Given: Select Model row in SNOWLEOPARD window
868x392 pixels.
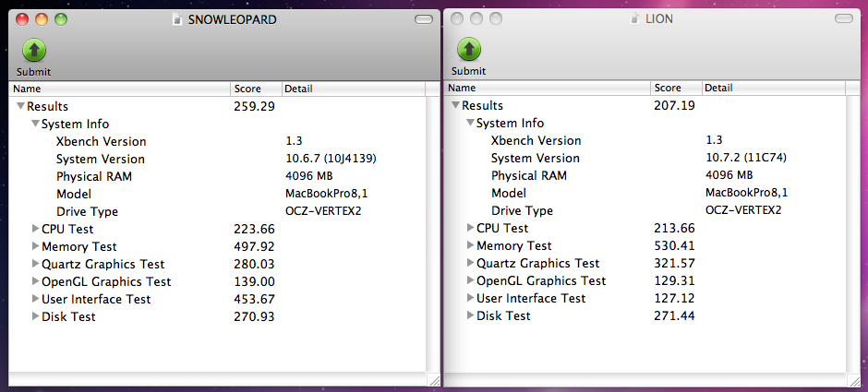Looking at the screenshot, I should click(217, 194).
